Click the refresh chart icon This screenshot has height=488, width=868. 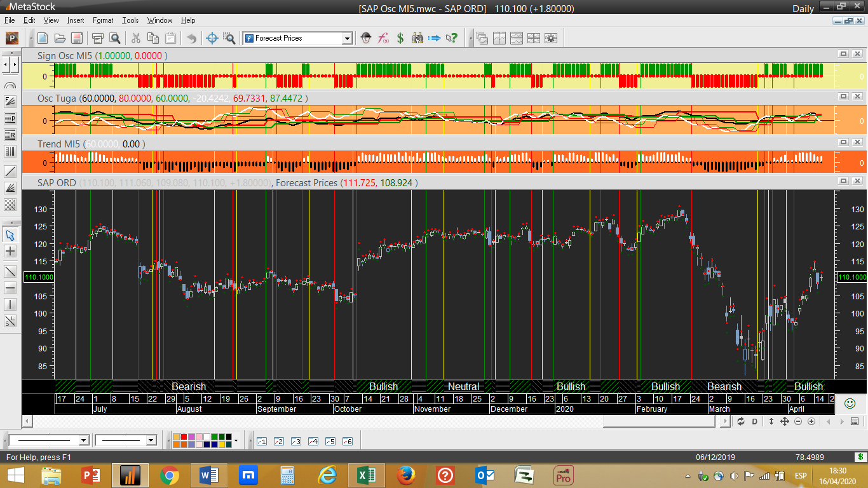click(741, 421)
